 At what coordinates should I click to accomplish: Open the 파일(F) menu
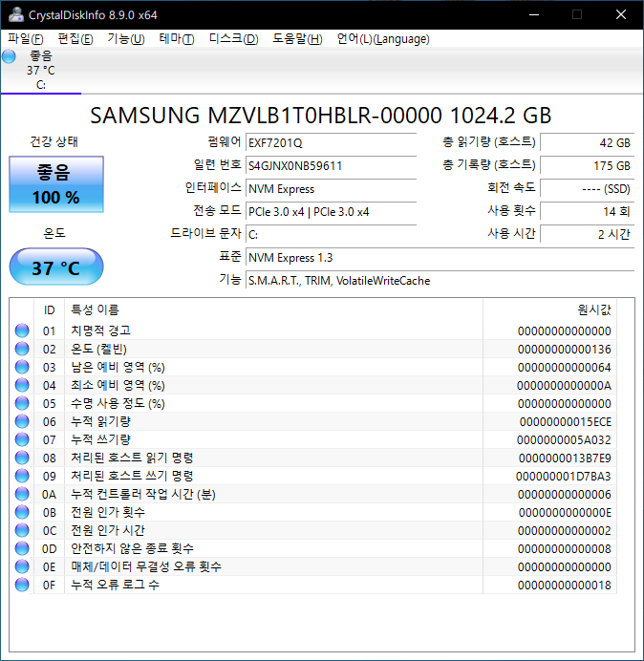click(25, 39)
